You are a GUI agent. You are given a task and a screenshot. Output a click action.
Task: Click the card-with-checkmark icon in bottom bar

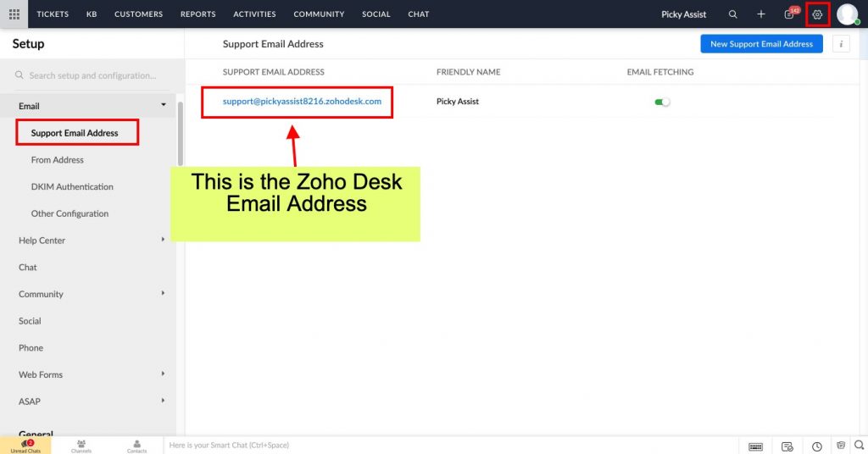click(x=787, y=446)
